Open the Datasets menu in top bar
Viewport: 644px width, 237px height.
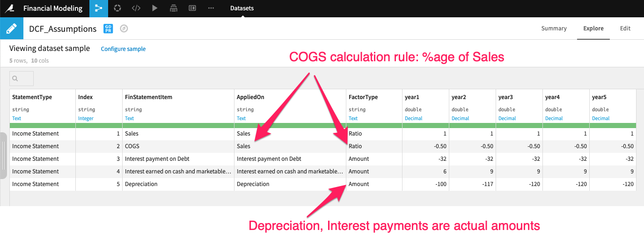click(x=242, y=8)
